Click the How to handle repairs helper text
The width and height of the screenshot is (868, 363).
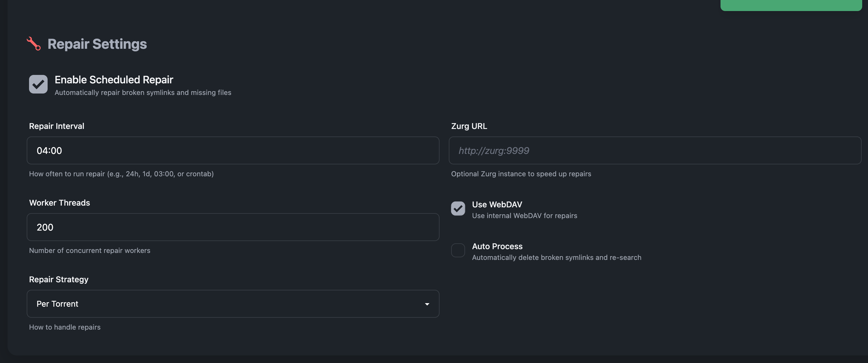tap(65, 327)
